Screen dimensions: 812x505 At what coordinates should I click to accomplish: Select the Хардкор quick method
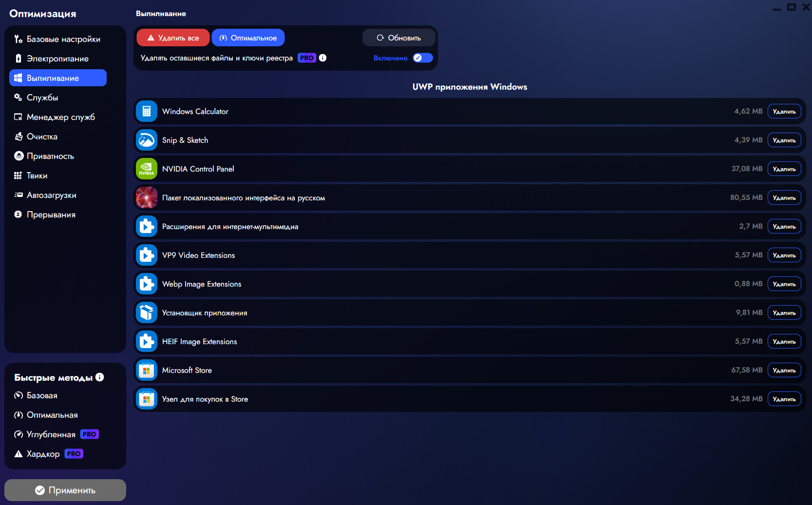tap(37, 454)
